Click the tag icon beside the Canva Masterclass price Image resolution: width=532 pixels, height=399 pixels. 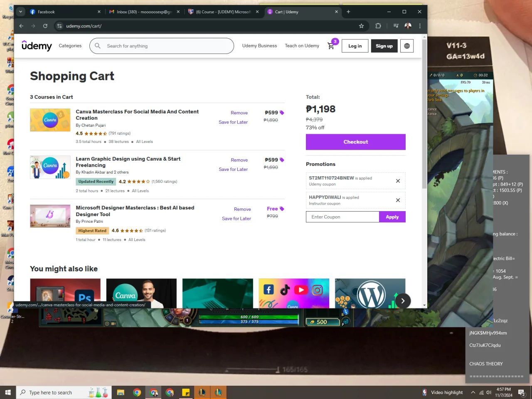(x=282, y=113)
